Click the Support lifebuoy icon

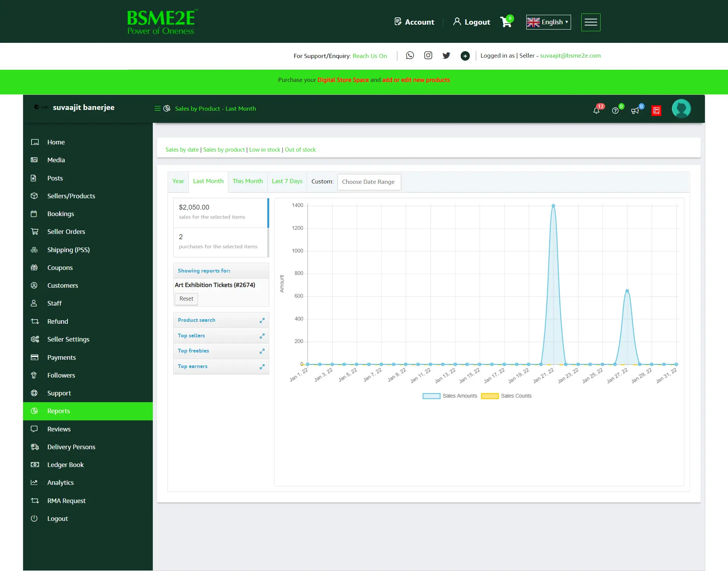tap(34, 393)
